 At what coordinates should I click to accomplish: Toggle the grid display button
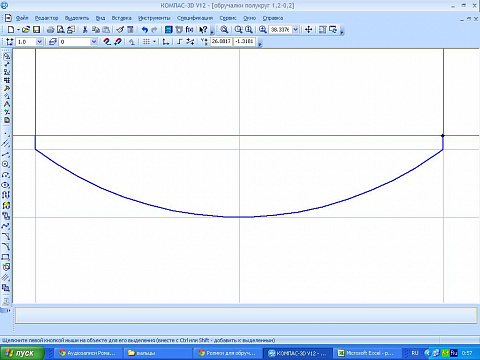(146, 42)
